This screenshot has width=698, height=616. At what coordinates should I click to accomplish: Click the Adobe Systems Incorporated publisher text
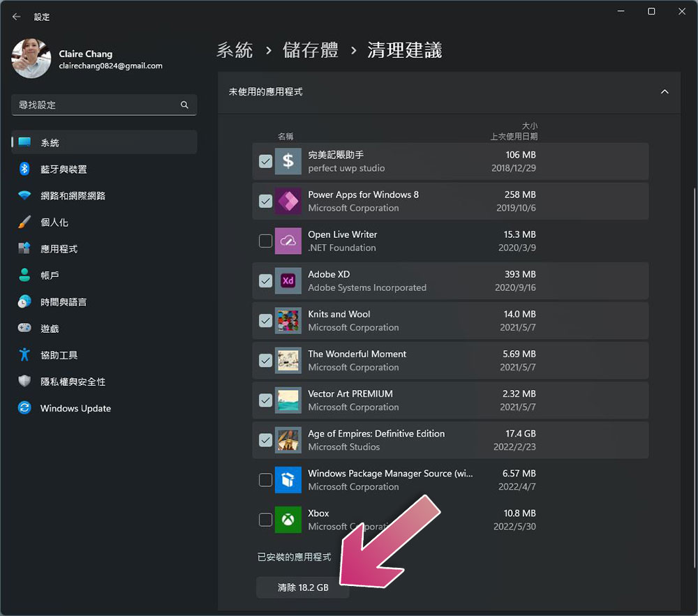pyautogui.click(x=367, y=287)
